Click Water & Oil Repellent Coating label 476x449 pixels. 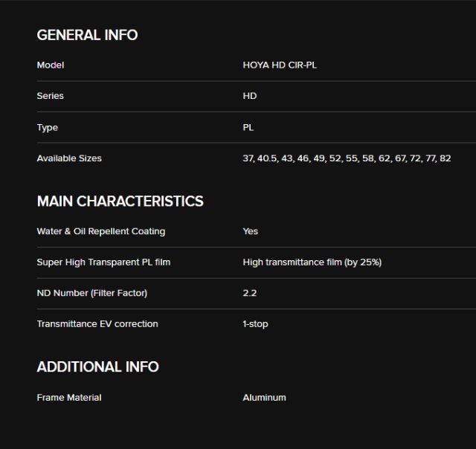click(x=101, y=231)
